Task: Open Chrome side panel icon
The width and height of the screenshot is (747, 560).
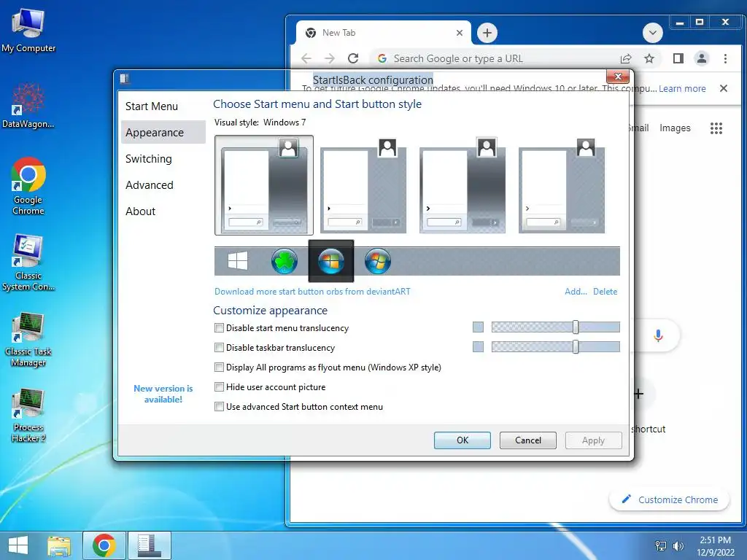Action: click(x=678, y=58)
